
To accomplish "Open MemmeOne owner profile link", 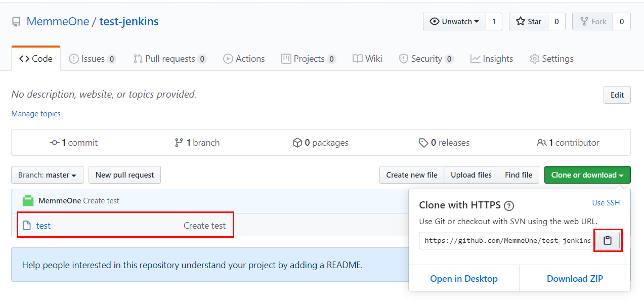I will pos(58,22).
